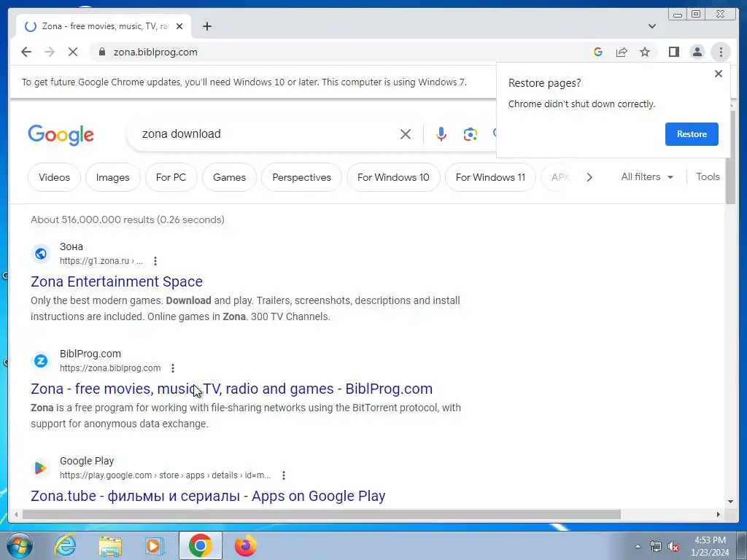Click the address bar URL zona.biblprog.com
Viewport: 747px width, 560px height.
[x=155, y=52]
